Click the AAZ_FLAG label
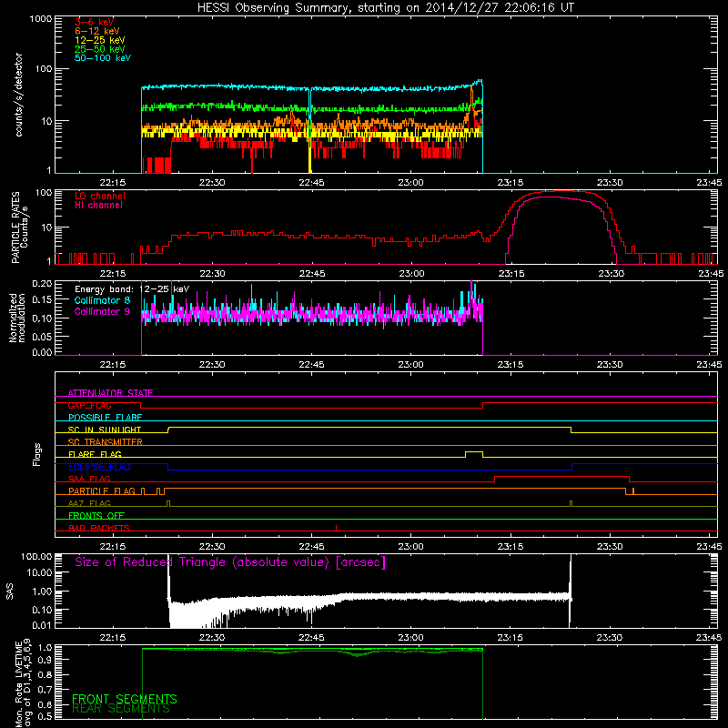 [x=89, y=503]
